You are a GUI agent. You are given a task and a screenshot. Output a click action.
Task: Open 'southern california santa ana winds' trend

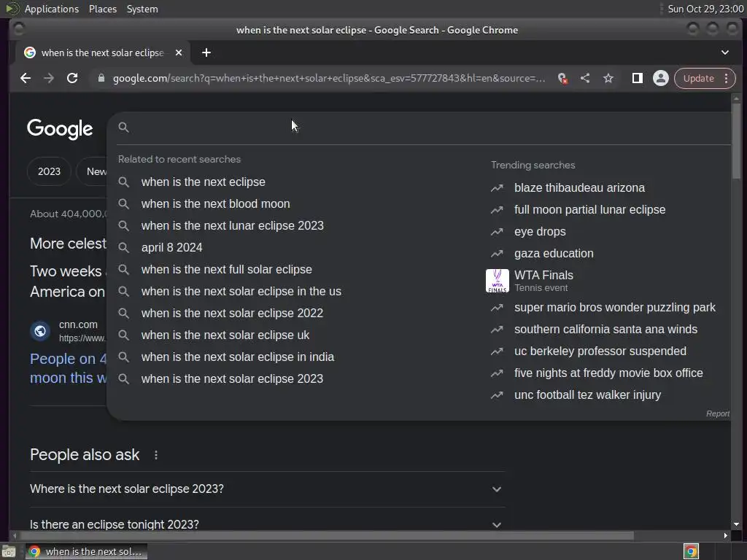pyautogui.click(x=605, y=330)
